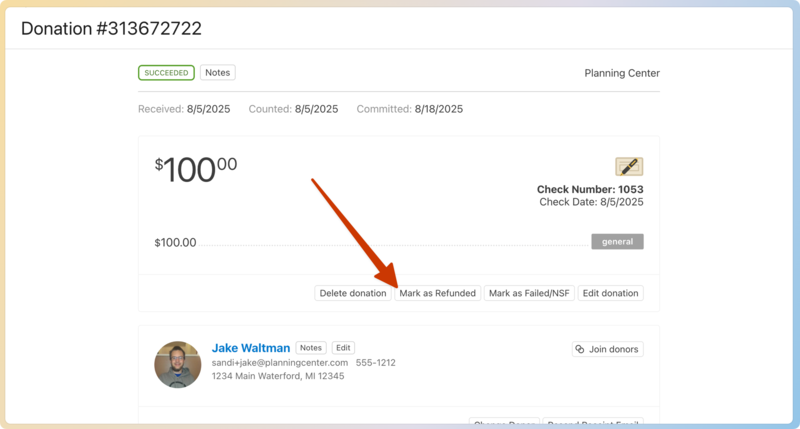800x429 pixels.
Task: Click the Delete donation button
Action: click(x=352, y=293)
